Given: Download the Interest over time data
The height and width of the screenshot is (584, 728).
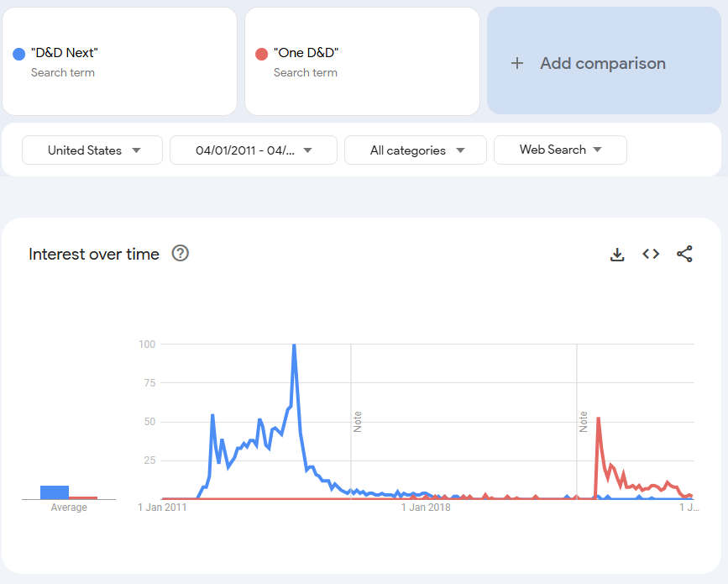Looking at the screenshot, I should tap(617, 255).
